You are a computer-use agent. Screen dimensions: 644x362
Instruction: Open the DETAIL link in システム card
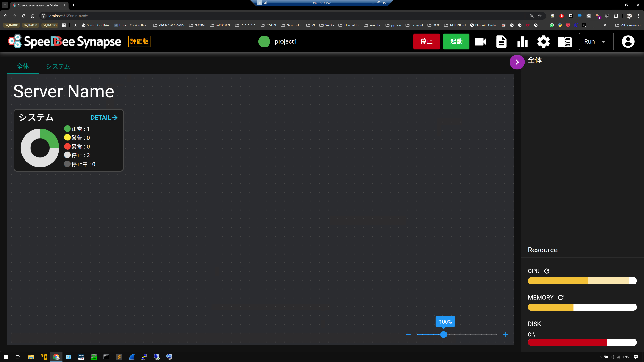[104, 118]
